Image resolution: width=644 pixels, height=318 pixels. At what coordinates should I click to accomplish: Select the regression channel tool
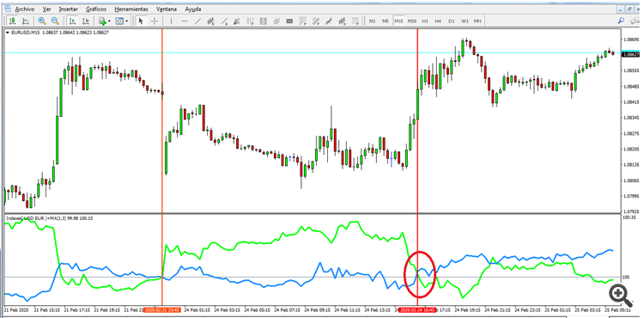pos(329,21)
